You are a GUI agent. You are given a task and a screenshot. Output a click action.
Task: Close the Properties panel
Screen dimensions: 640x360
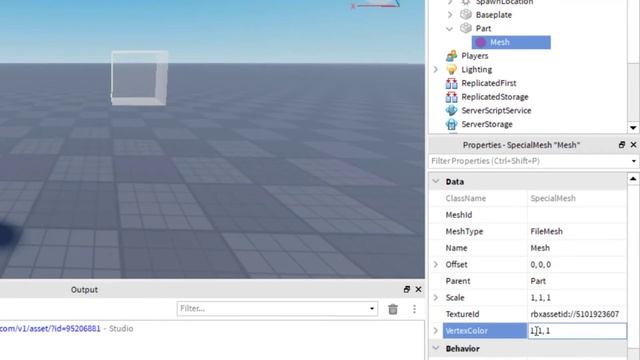click(x=633, y=145)
